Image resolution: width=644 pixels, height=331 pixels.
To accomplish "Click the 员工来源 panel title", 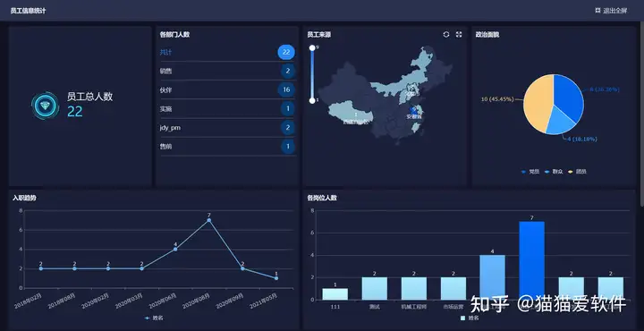I will [x=318, y=35].
